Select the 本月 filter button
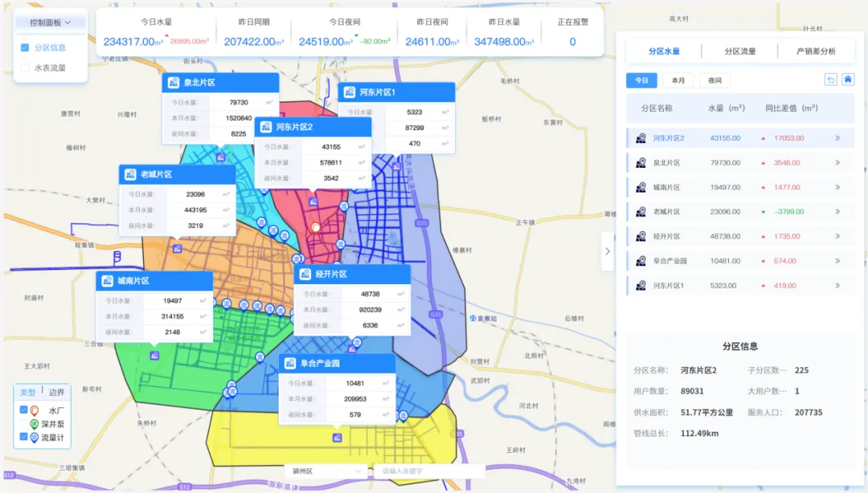The width and height of the screenshot is (868, 493). (x=678, y=80)
